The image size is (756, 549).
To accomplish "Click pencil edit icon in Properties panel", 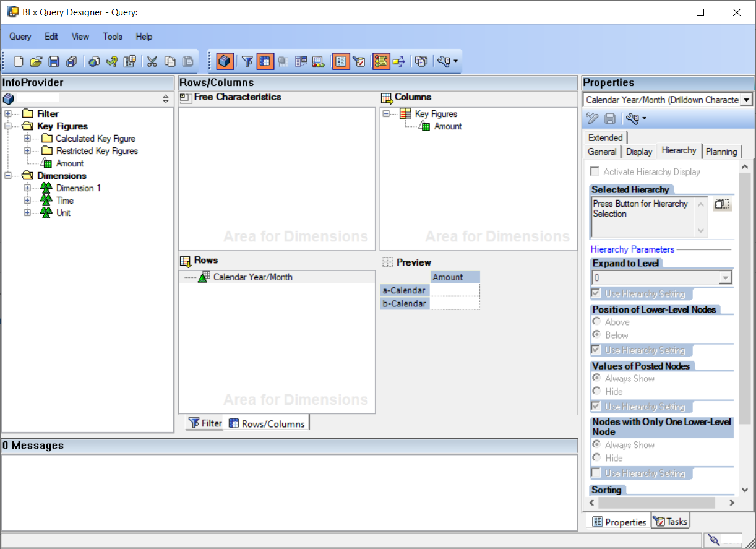I will [x=592, y=118].
